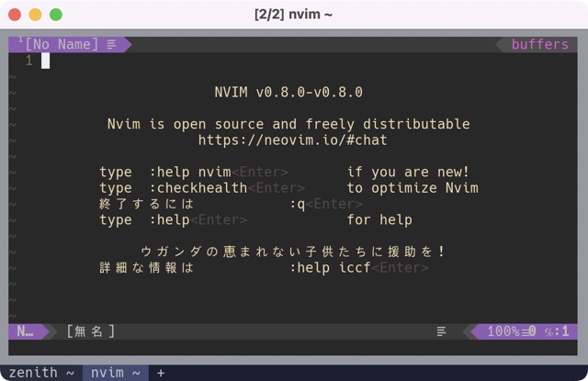Viewport: 588px width, 381px height.
Task: Click the 'to optimize Nvim' text
Action: pos(413,187)
